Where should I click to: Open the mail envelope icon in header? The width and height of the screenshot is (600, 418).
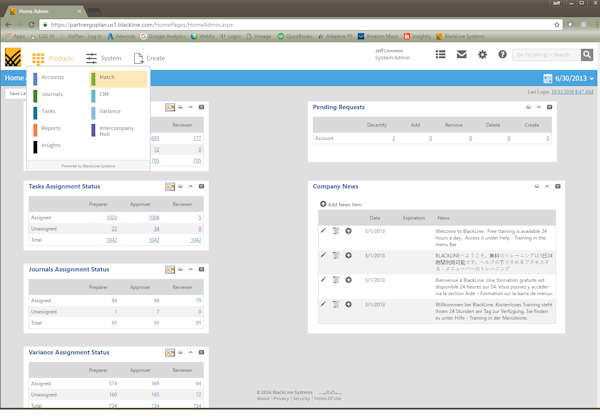(x=461, y=55)
